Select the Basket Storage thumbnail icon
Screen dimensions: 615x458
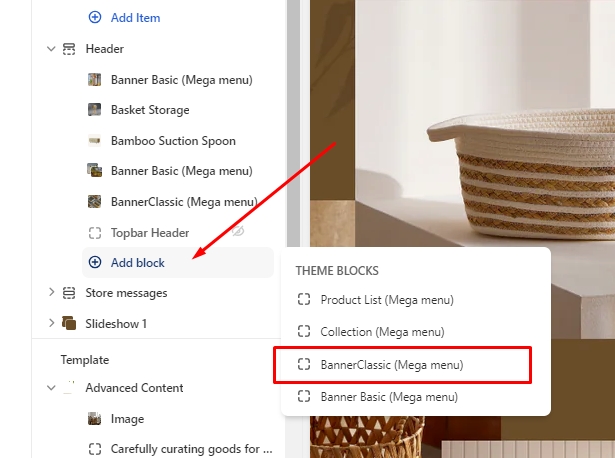point(95,110)
